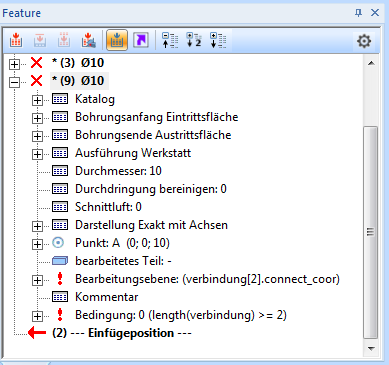Viewport: 389px width, 365px height.
Task: Click red exclamation icon beside Bearbeitungsebene
Action: (60, 278)
